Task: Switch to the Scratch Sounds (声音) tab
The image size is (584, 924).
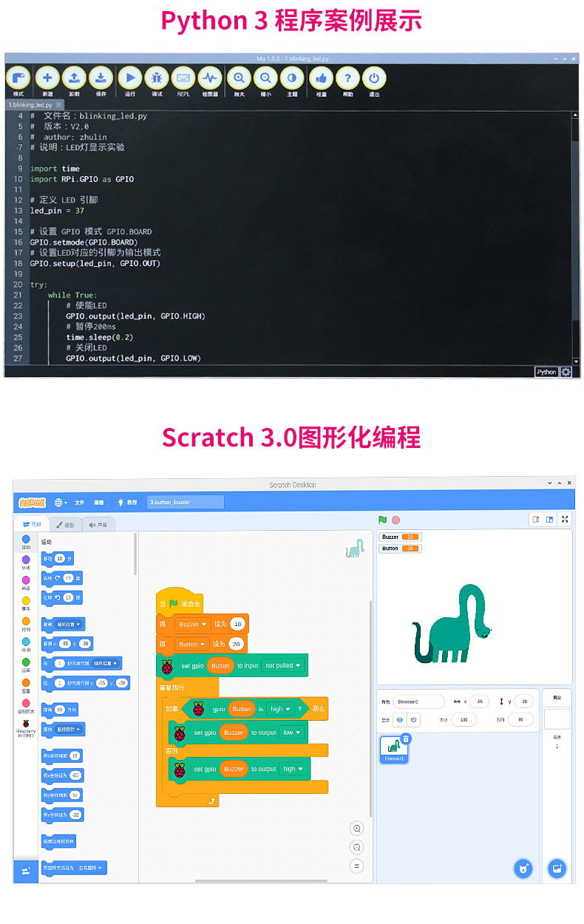Action: click(98, 524)
